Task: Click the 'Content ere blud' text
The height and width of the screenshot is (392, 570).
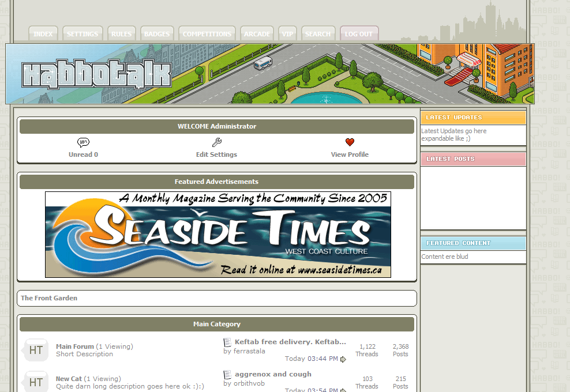Action: coord(445,257)
